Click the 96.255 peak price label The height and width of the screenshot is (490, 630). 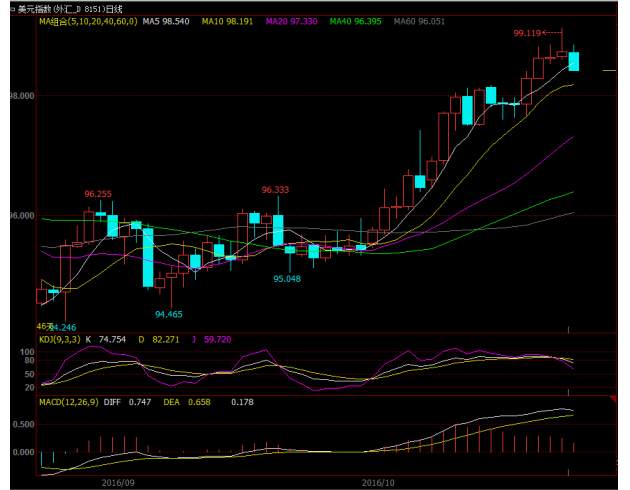(x=98, y=194)
